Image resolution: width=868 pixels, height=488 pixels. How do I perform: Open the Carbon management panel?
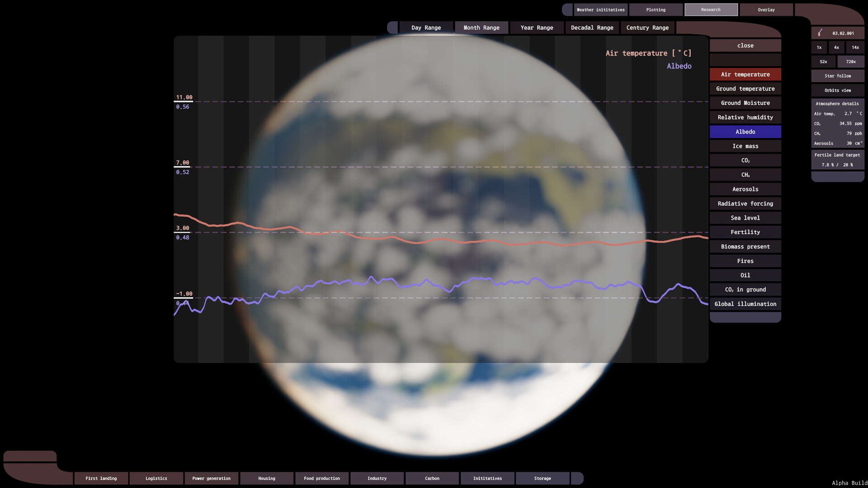click(x=432, y=478)
